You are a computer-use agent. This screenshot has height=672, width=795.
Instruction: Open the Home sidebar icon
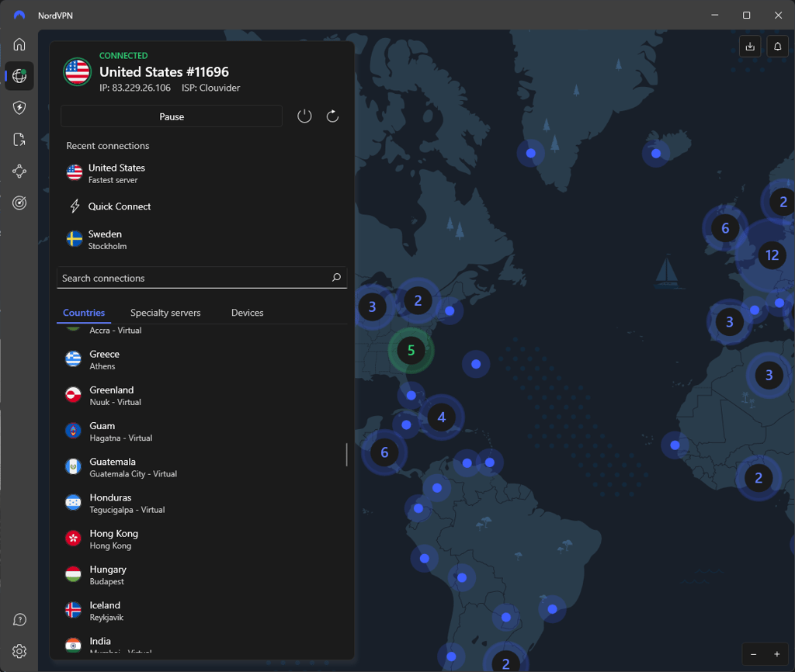(x=19, y=44)
